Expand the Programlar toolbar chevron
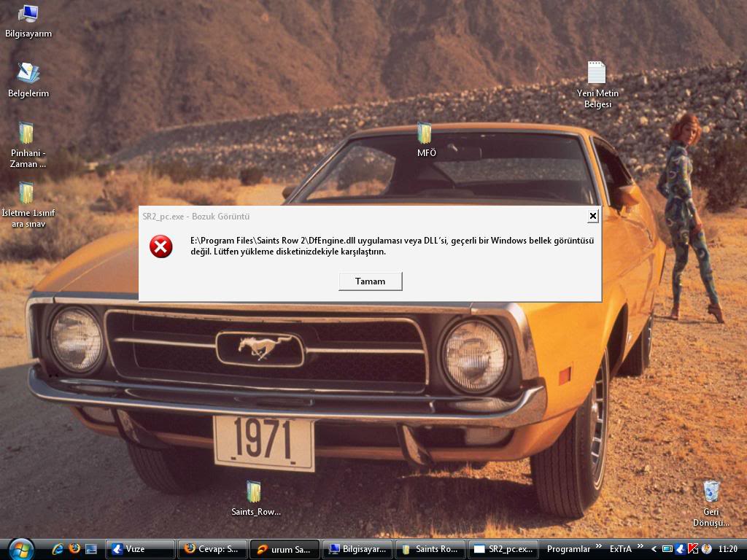Image resolution: width=747 pixels, height=560 pixels. coord(599,547)
